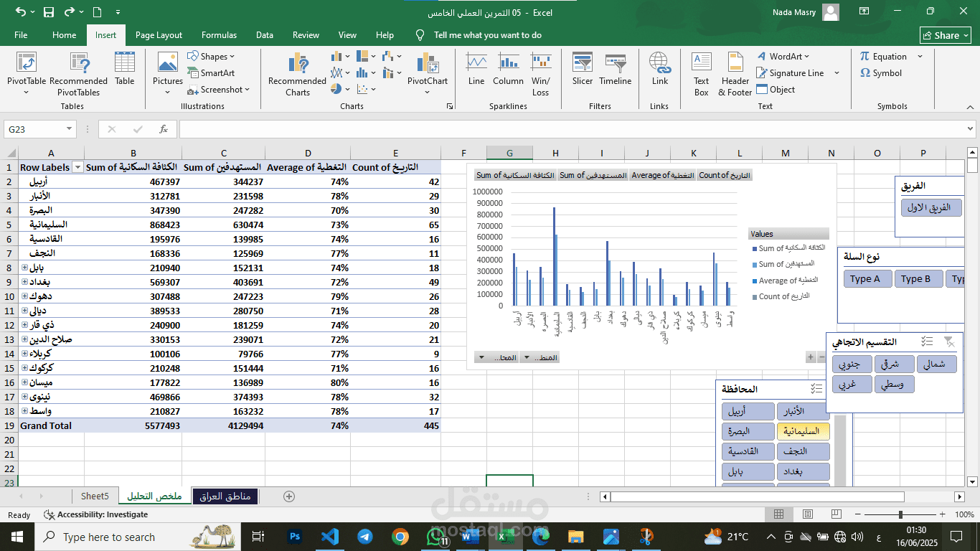The width and height of the screenshot is (980, 551).
Task: Insert a Line sparkline
Action: [476, 68]
